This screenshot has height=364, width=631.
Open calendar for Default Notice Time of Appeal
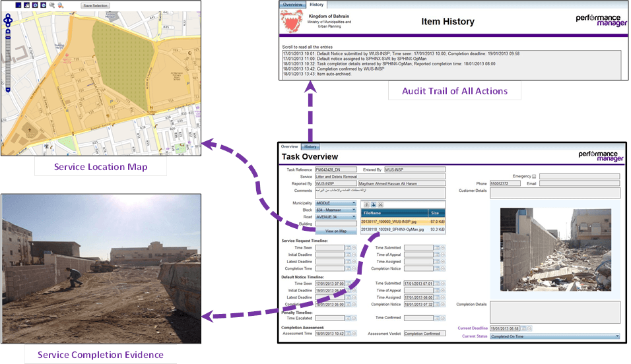coord(437,290)
